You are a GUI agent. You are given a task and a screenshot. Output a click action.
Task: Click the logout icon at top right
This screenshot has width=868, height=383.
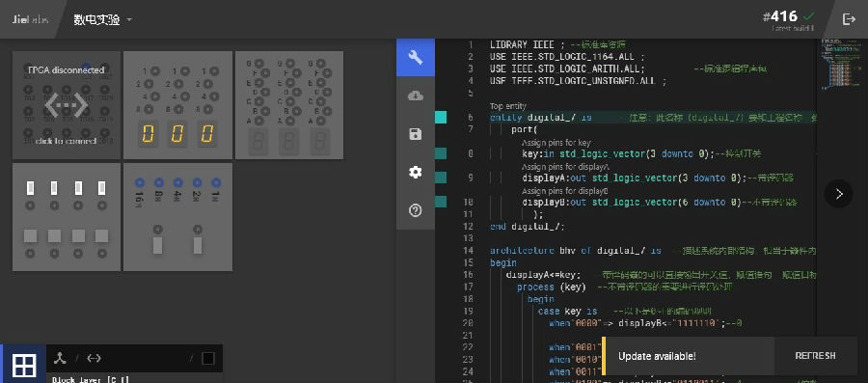click(849, 19)
